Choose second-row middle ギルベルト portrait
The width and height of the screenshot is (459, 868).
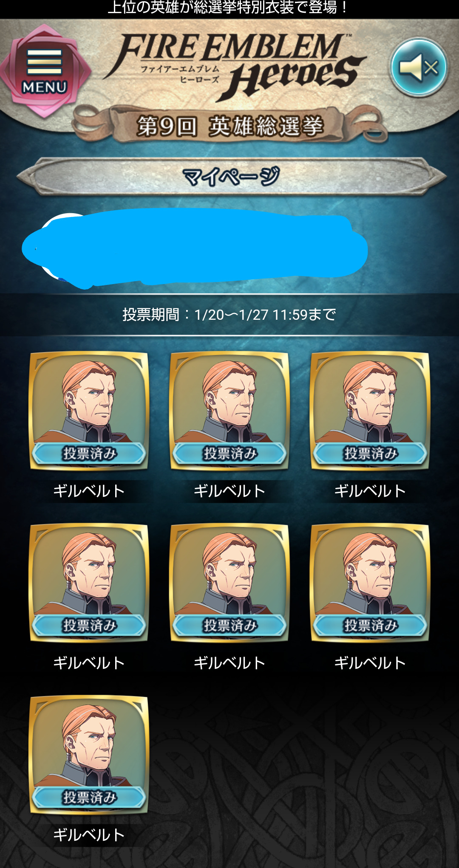(229, 583)
